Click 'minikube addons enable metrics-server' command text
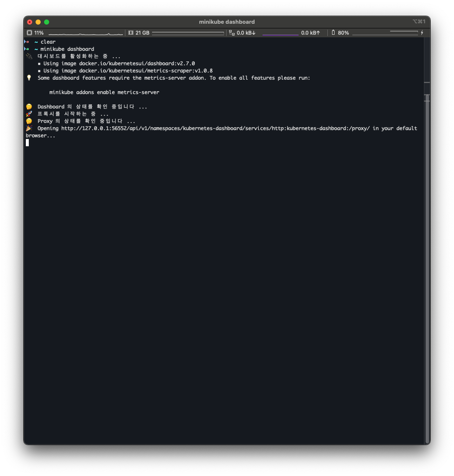Viewport: 454px width, 476px height. point(104,92)
